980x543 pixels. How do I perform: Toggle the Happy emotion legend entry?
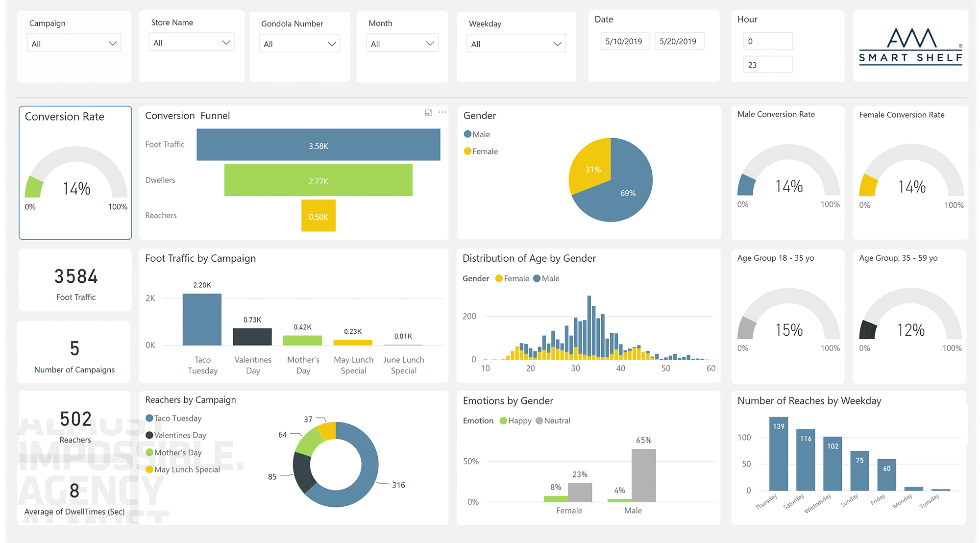click(x=515, y=420)
